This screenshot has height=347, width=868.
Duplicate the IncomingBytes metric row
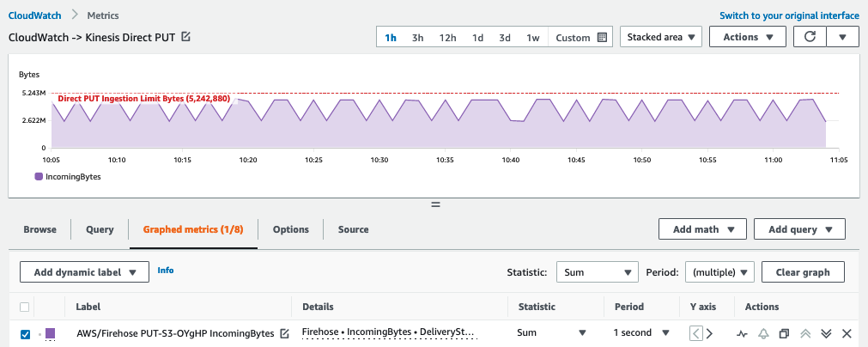[784, 333]
